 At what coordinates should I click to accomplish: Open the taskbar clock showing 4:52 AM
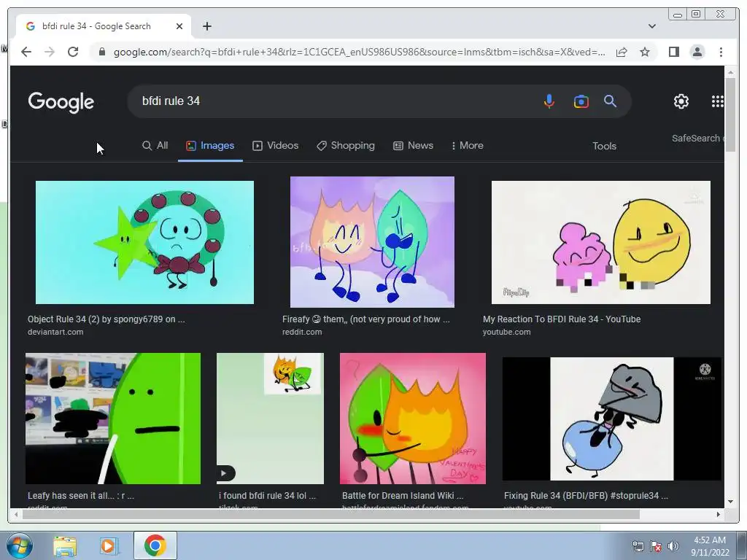710,546
